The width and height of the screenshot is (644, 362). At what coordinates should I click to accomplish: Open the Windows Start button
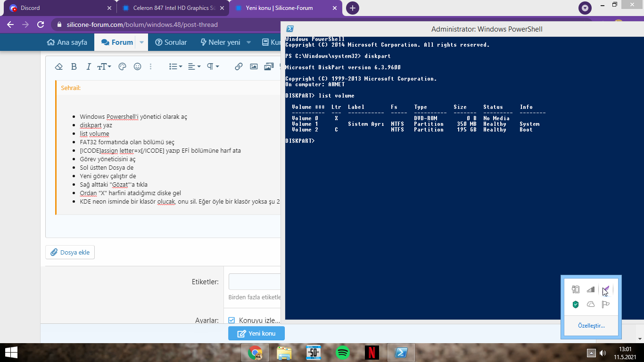(x=11, y=353)
